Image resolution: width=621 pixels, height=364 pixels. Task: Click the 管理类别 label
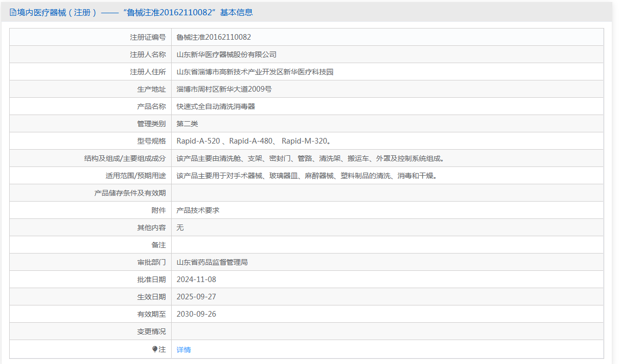click(x=152, y=124)
